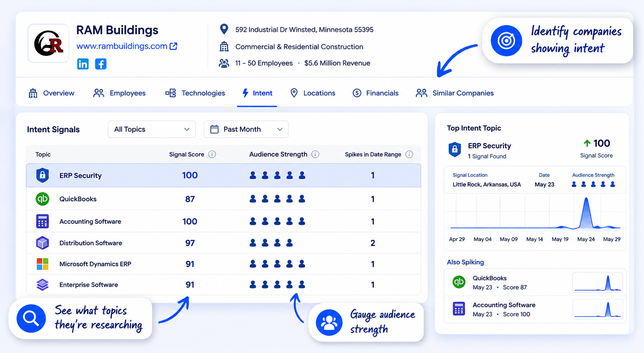Click the calendar icon in date filter
This screenshot has width=644, height=353.
click(215, 129)
